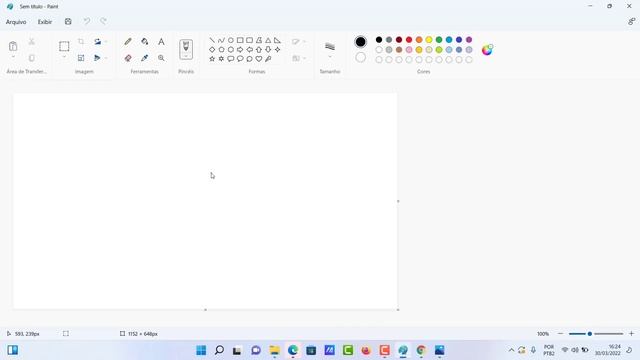Pick the orange color swatch
The height and width of the screenshot is (360, 640).
coord(419,40)
